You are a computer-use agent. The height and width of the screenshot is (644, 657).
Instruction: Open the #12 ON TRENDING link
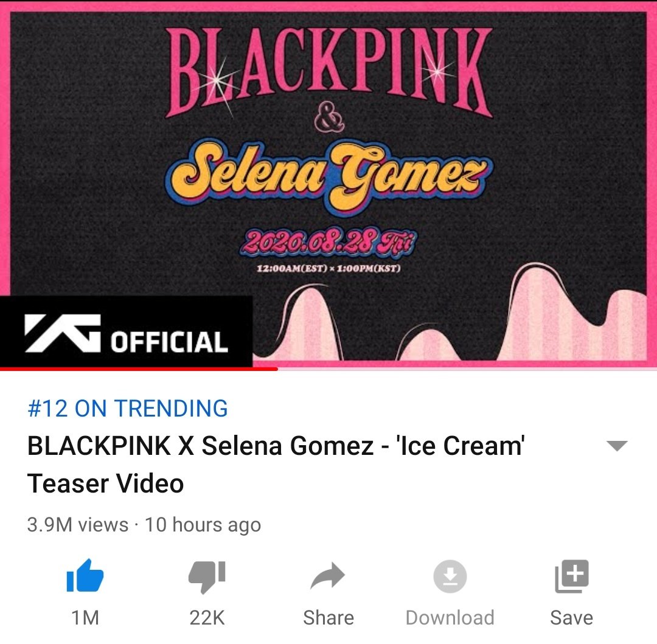coord(128,408)
